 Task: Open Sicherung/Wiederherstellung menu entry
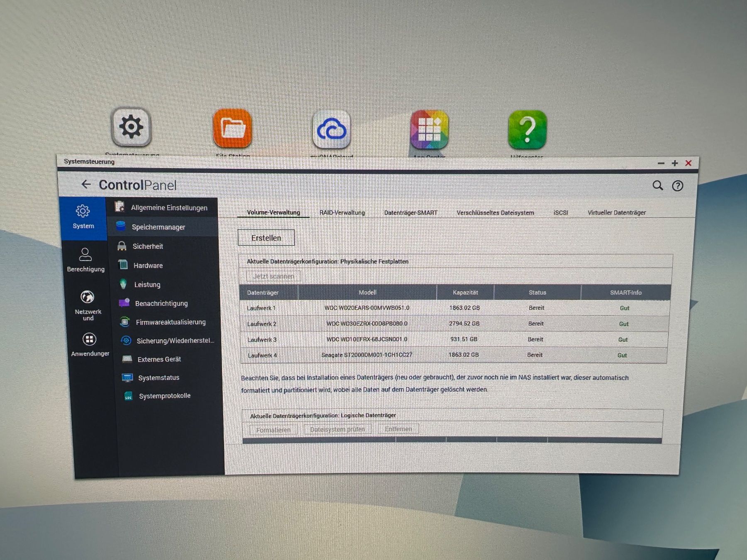pyautogui.click(x=168, y=341)
